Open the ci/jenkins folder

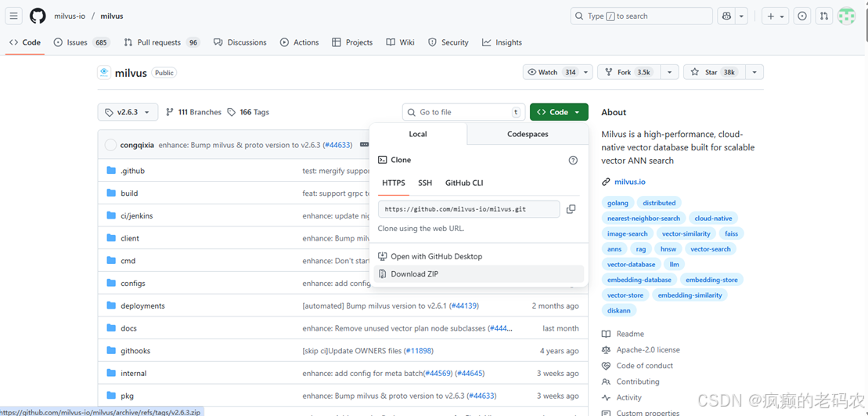coord(137,216)
